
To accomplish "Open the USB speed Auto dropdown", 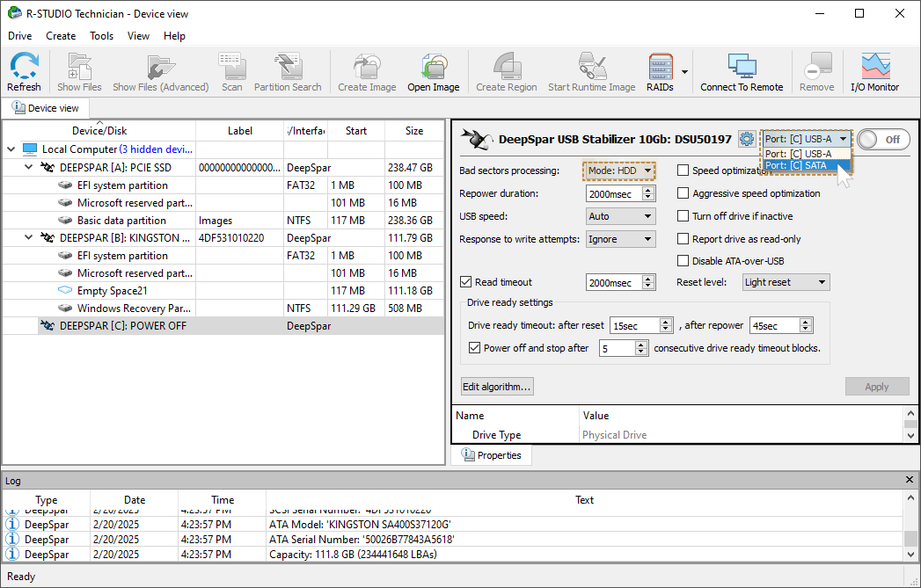I will click(x=620, y=216).
